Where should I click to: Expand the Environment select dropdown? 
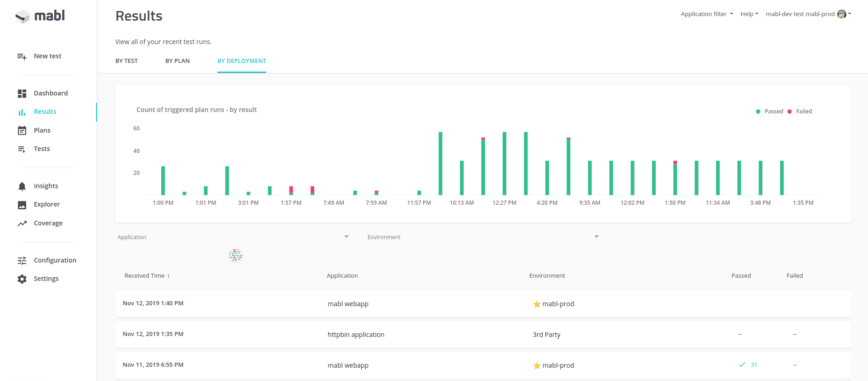pos(483,237)
